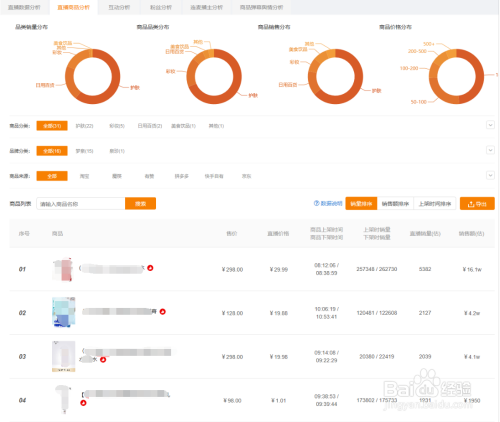Click the 销售额(估) column header

coord(471,234)
